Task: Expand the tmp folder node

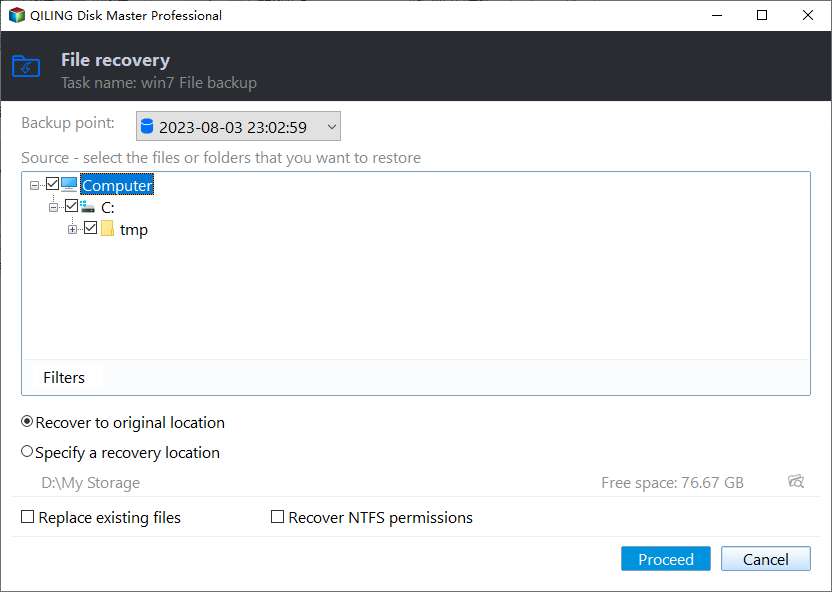Action: tap(73, 229)
